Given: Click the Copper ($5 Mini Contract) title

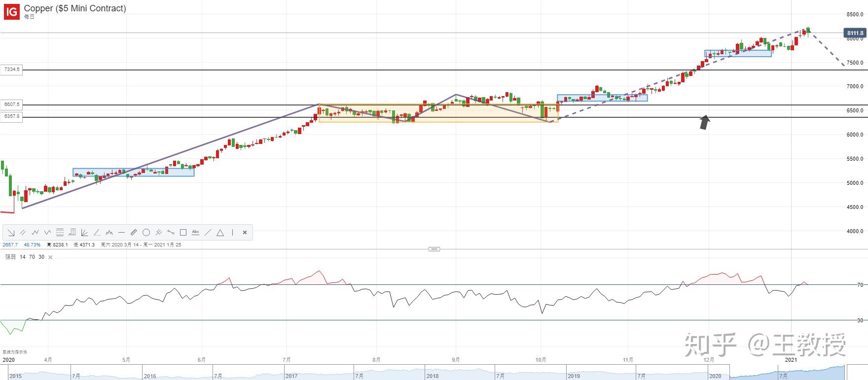Looking at the screenshot, I should [75, 8].
